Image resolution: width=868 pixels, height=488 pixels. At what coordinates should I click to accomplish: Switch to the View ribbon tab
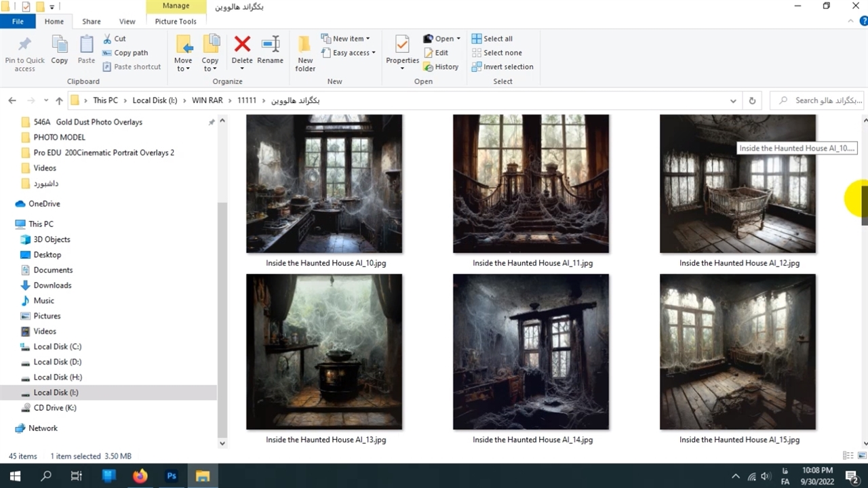click(x=127, y=22)
